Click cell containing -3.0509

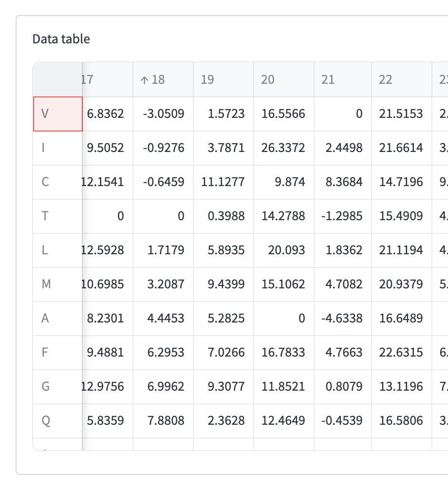tap(164, 114)
